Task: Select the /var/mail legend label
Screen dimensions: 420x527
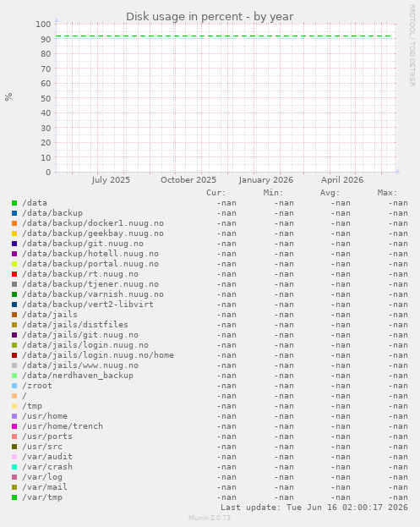Action: click(45, 487)
